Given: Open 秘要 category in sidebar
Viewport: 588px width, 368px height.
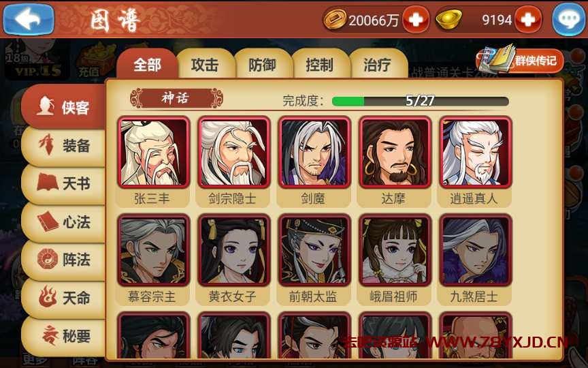Looking at the screenshot, I should (x=64, y=337).
